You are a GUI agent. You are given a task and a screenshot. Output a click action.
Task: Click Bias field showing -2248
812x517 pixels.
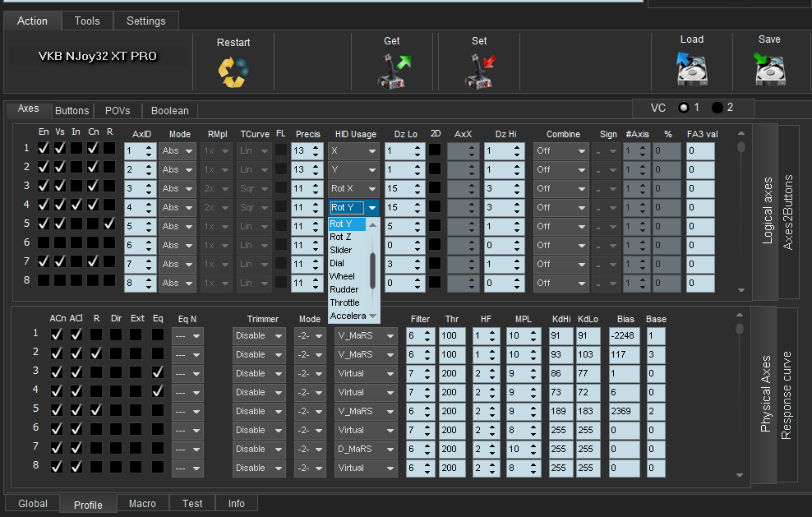[624, 335]
